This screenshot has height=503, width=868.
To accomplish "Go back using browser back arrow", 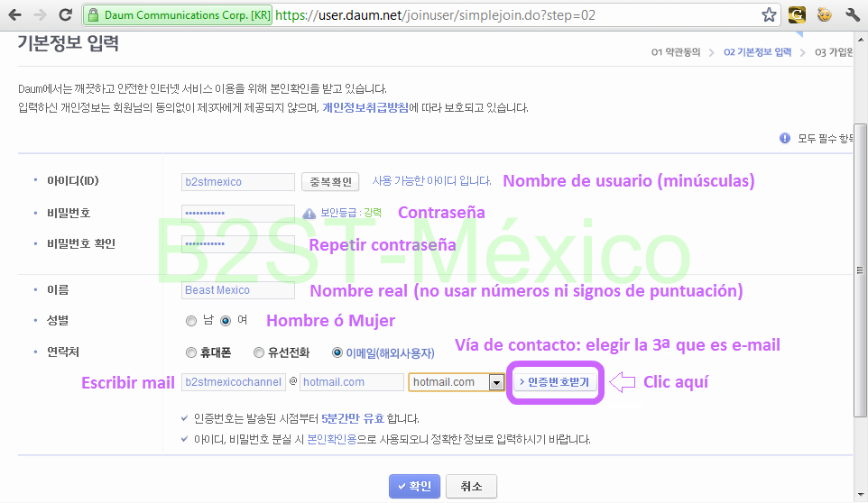I will coord(15,15).
